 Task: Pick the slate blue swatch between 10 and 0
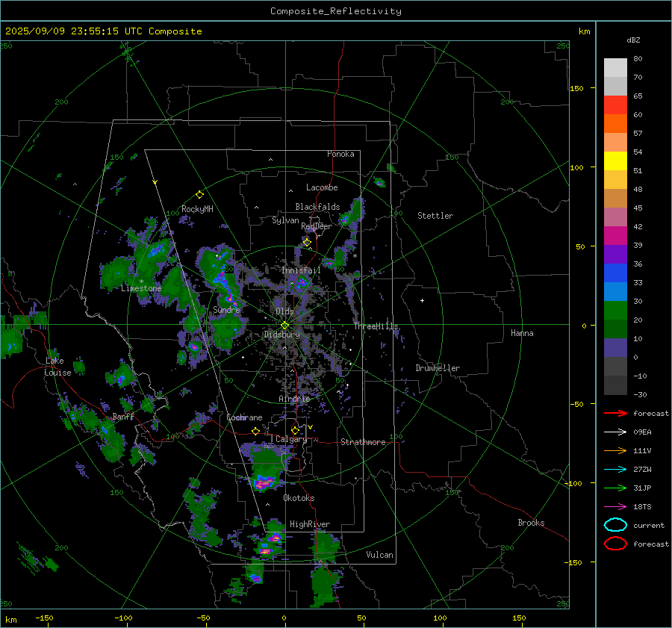(615, 348)
